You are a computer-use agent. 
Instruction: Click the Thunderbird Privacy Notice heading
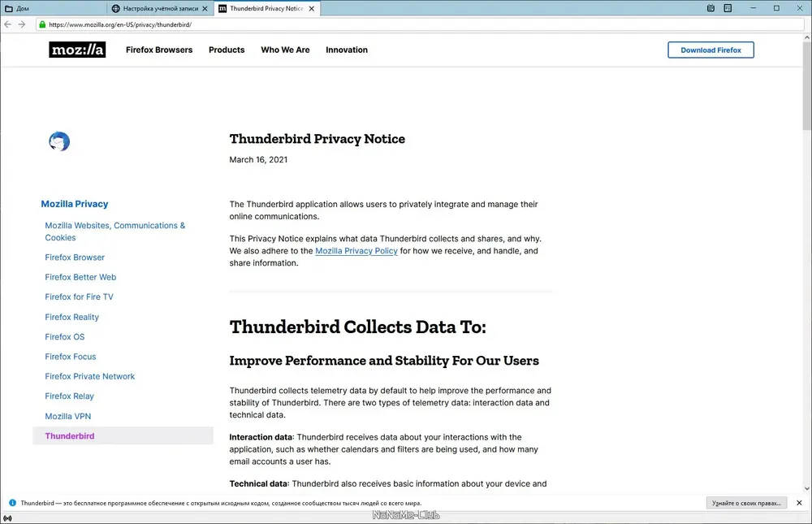317,139
